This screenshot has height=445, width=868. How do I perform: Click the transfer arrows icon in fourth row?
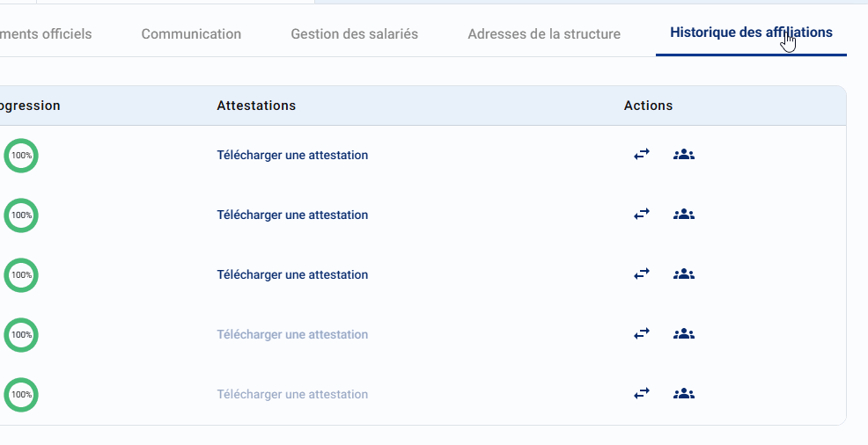[642, 334]
